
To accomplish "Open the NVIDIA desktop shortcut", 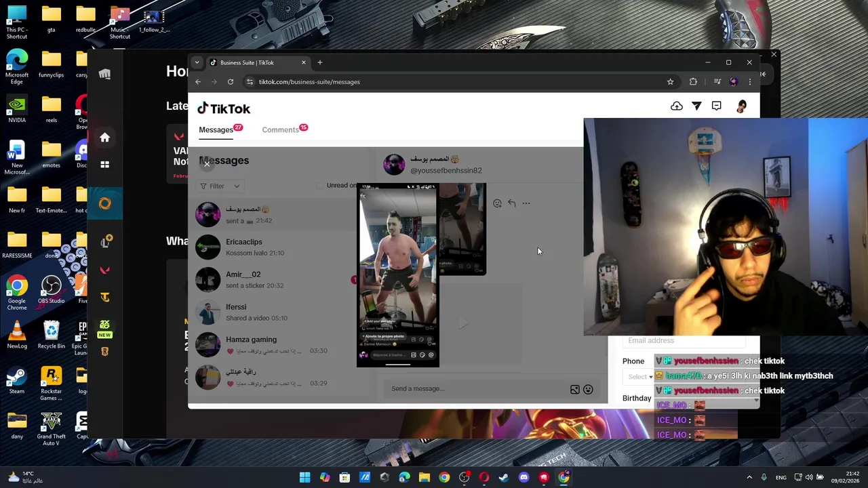I will coord(17,108).
